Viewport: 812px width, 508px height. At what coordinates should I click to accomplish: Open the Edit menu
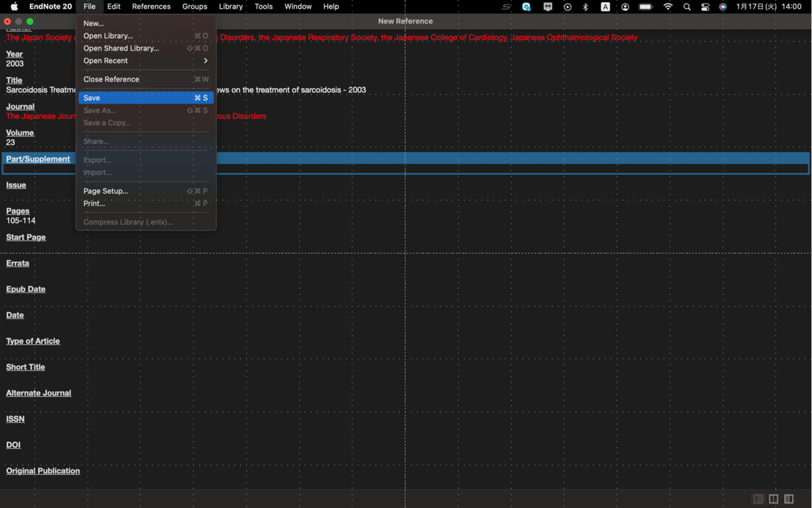pyautogui.click(x=114, y=7)
